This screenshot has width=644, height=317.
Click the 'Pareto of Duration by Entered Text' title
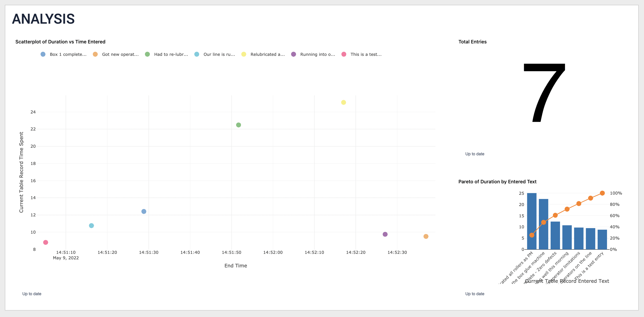pos(497,182)
